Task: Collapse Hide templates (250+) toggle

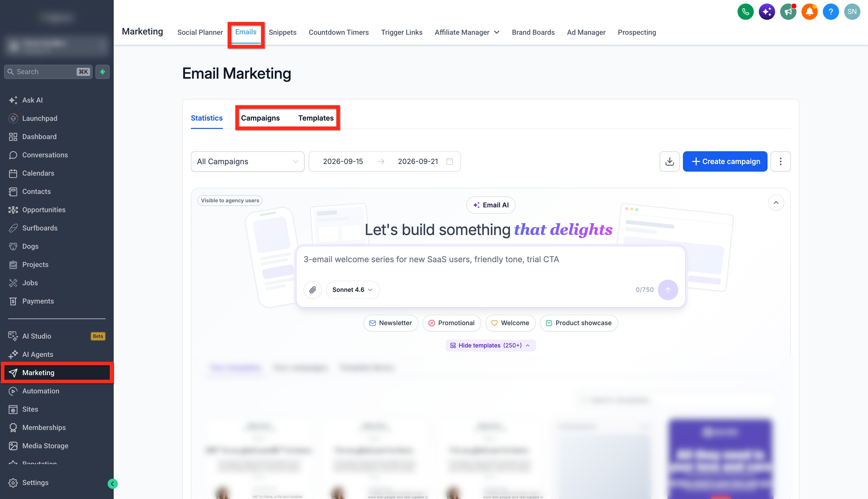Action: 490,345
